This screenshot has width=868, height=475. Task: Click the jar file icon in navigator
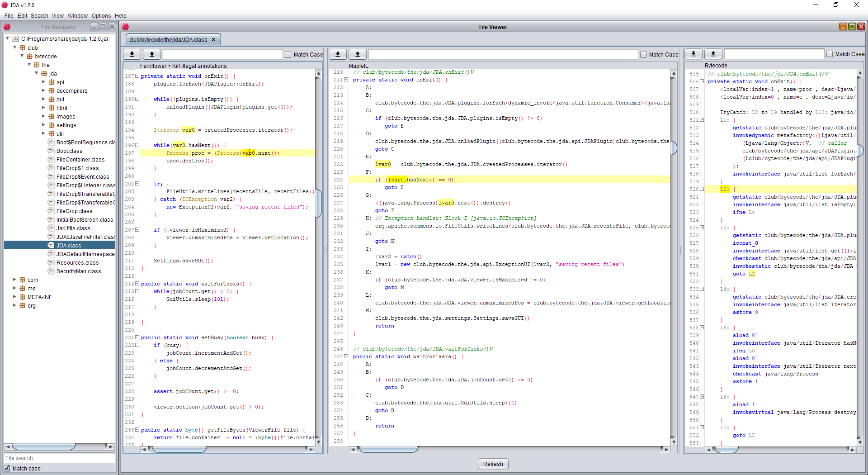point(16,39)
